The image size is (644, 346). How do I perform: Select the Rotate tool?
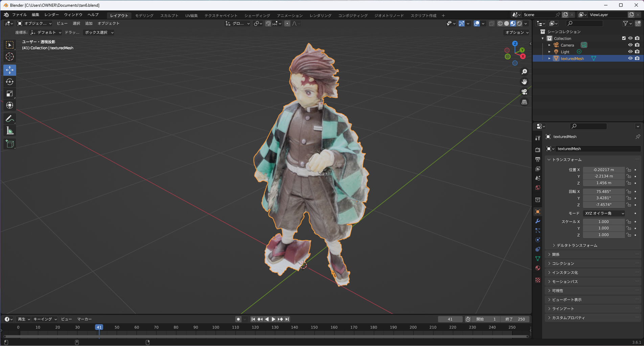(x=10, y=82)
